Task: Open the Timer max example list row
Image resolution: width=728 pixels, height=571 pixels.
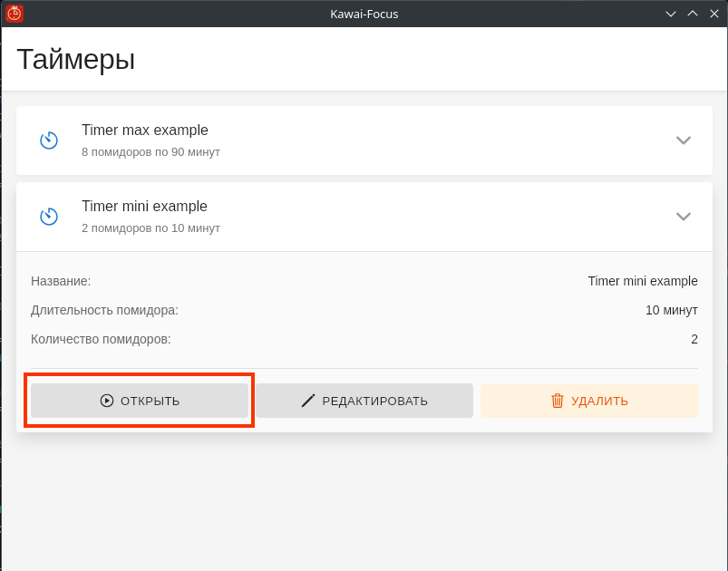Action: coord(364,140)
